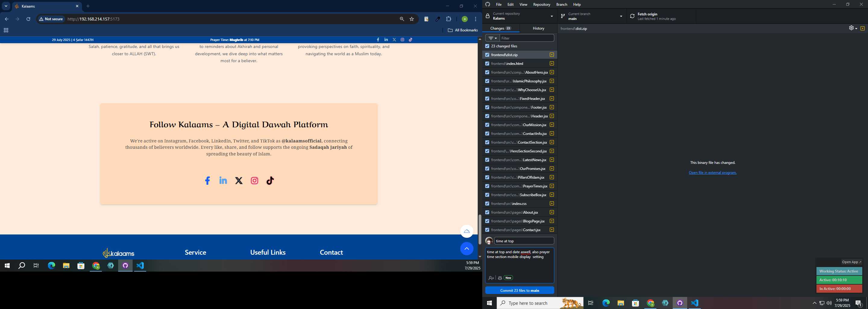Click the X icon in the site's top blue bar

[x=394, y=40]
